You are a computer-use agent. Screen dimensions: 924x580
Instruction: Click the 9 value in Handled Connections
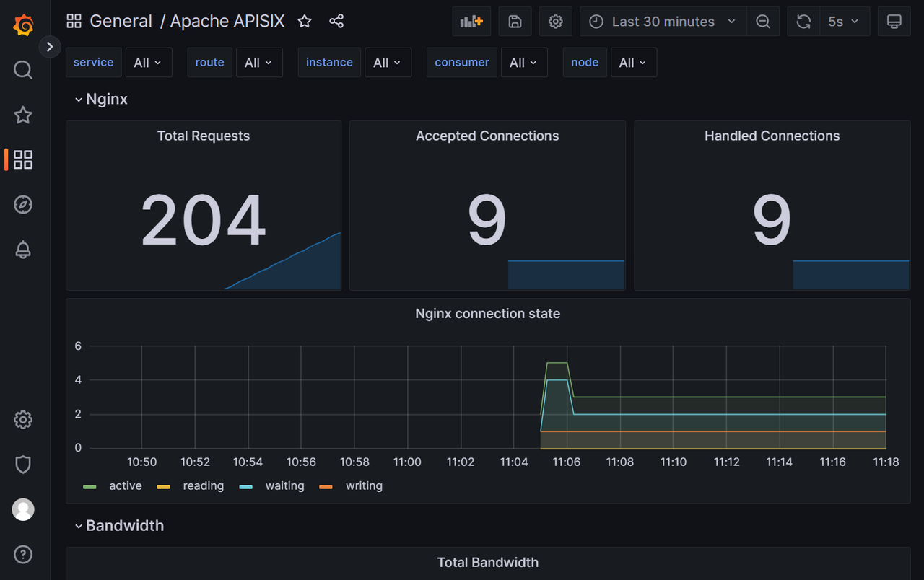772,221
